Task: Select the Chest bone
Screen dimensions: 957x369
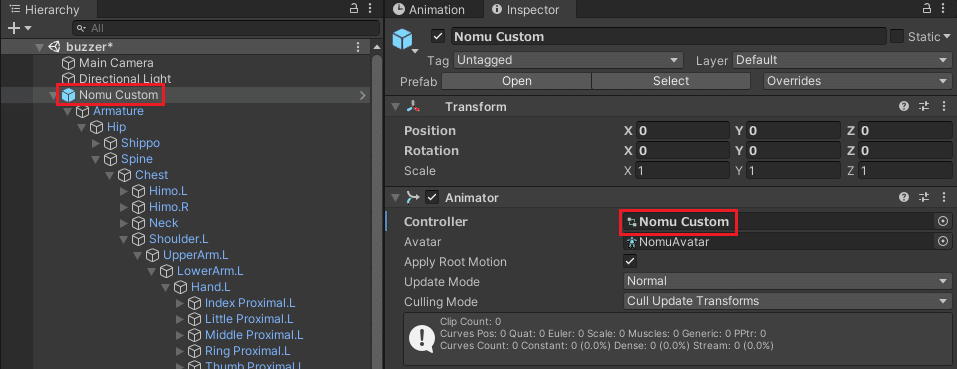Action: coord(151,175)
